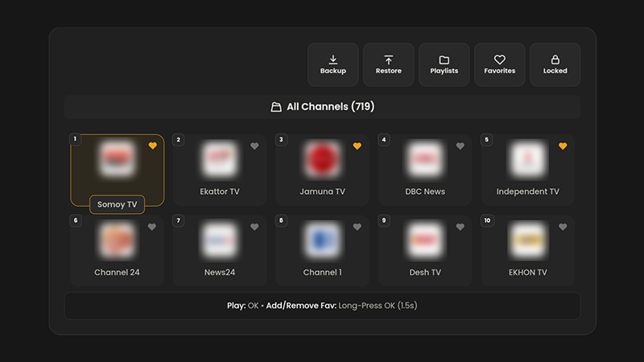
Task: Click the Independent TV name text
Action: 528,191
